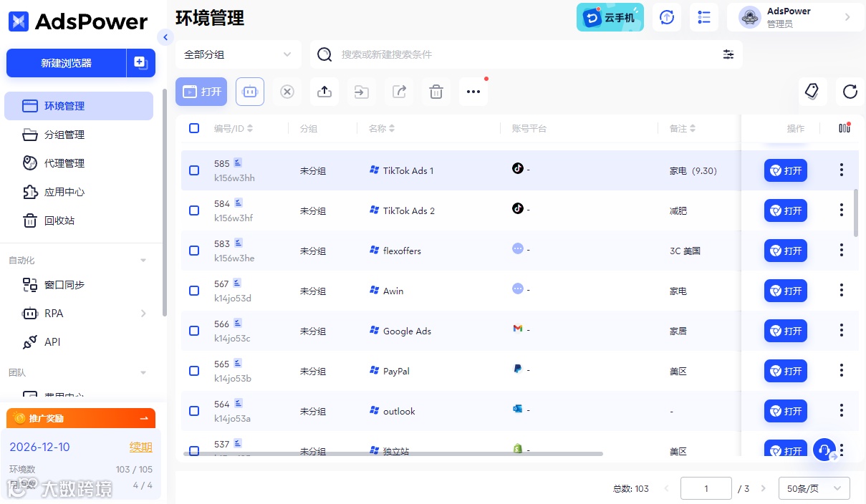Open more options for TikTok Ads 1 row
Image resolution: width=866 pixels, height=504 pixels.
(x=842, y=170)
